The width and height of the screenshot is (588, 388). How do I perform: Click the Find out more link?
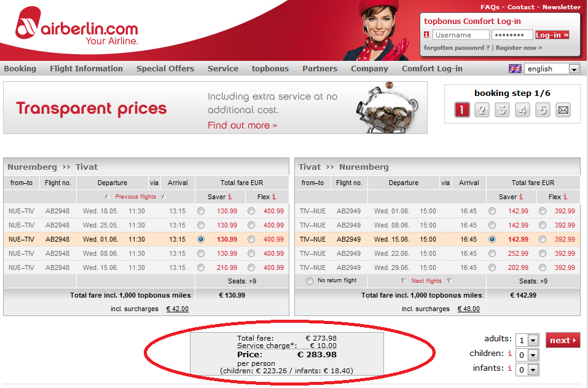point(242,125)
